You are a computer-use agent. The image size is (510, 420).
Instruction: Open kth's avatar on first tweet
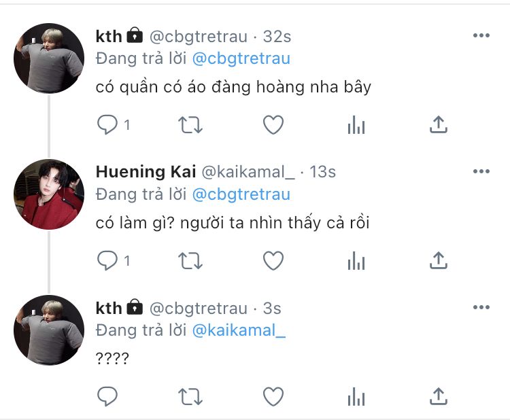point(48,58)
